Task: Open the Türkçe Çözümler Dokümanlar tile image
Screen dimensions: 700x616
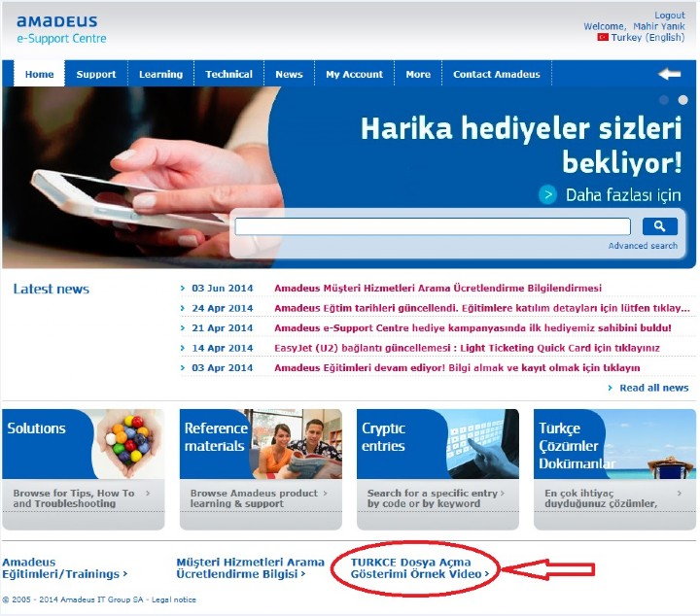Action: click(x=614, y=444)
